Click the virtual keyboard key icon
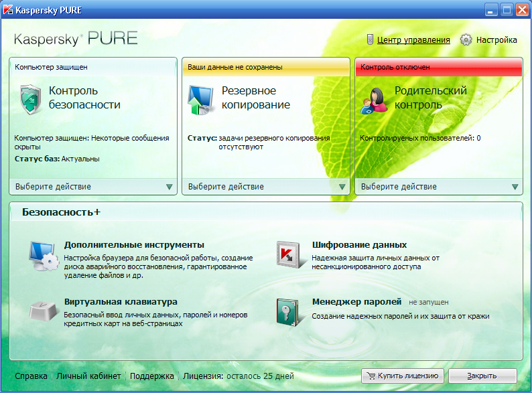Viewport: 532px width, 393px height. click(x=44, y=311)
